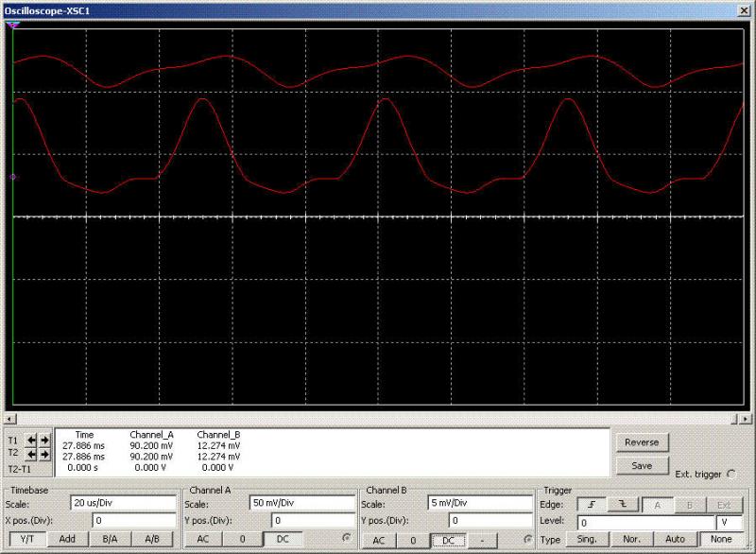Image resolution: width=756 pixels, height=554 pixels.
Task: Close the Oscilloscope-XSC1 window
Action: click(744, 10)
